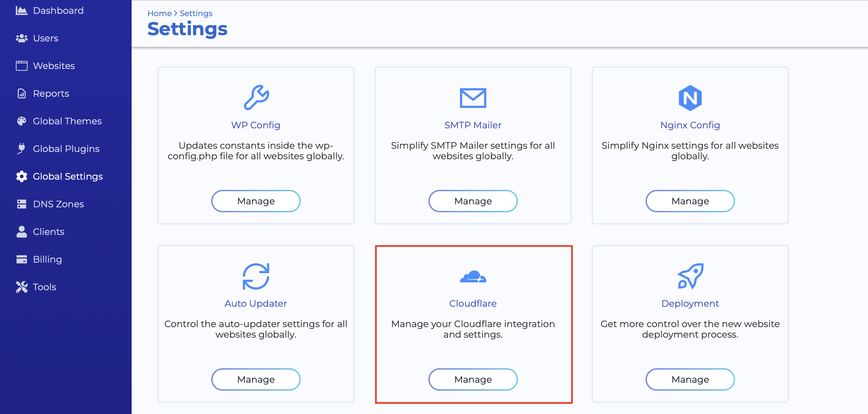Click the Cloudflare cloud icon
This screenshot has height=414, width=868.
coord(473,277)
